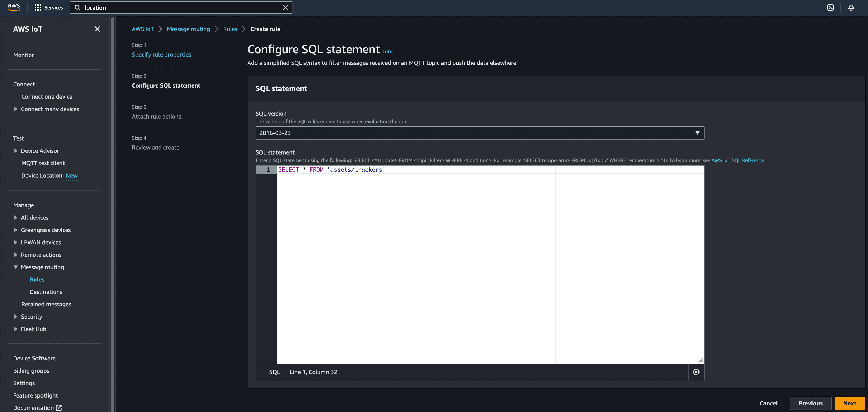The image size is (868, 412).
Task: Go to Message routing breadcrumb
Action: (x=188, y=29)
